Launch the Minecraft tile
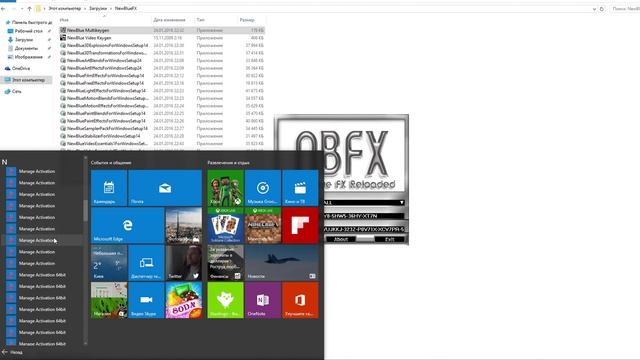640x360 pixels. pos(263,225)
